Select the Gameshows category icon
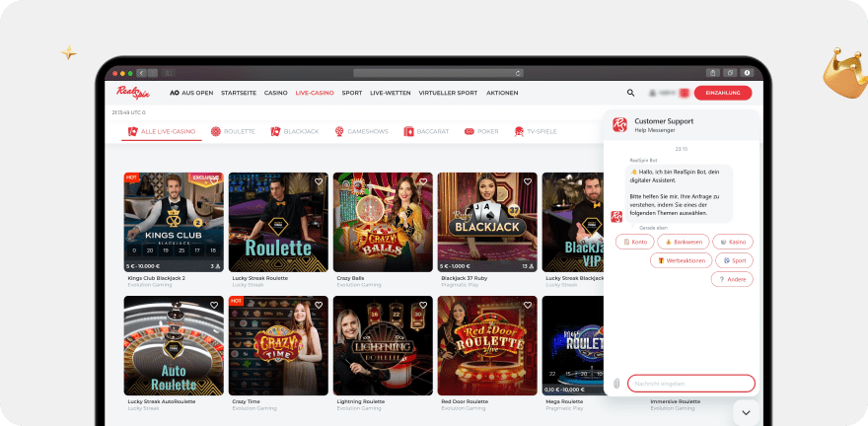 click(x=339, y=131)
